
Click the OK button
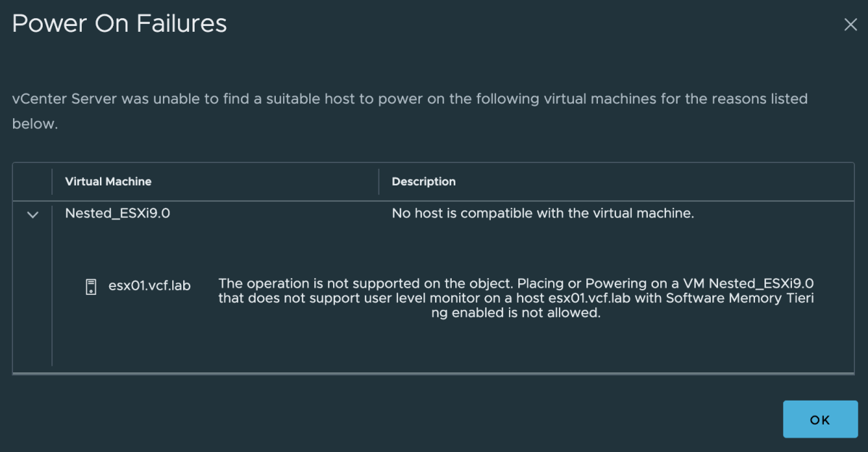[819, 419]
